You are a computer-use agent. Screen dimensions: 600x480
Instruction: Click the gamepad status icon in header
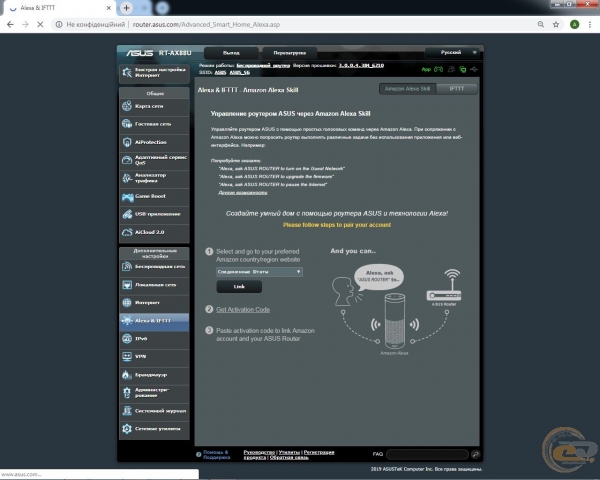pyautogui.click(x=439, y=70)
